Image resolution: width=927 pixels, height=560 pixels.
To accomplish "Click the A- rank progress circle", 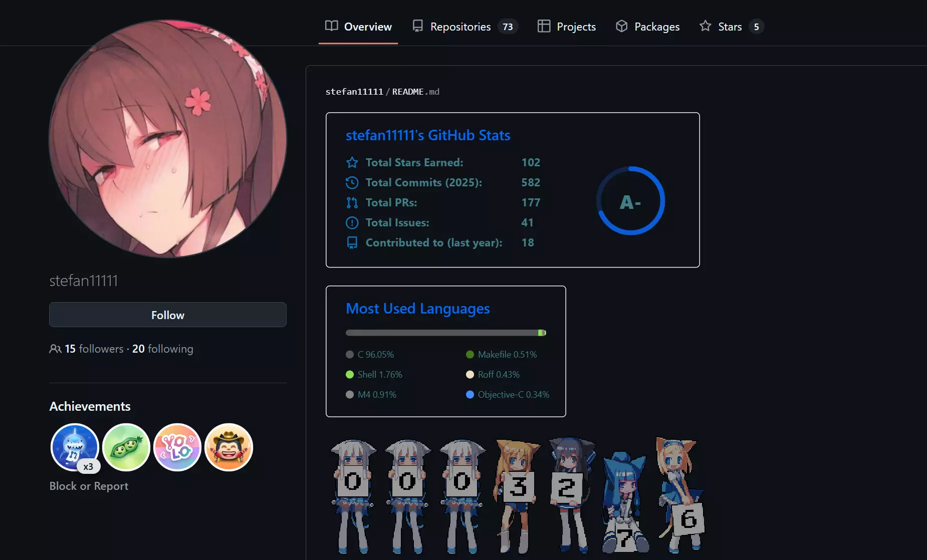I will (x=630, y=201).
